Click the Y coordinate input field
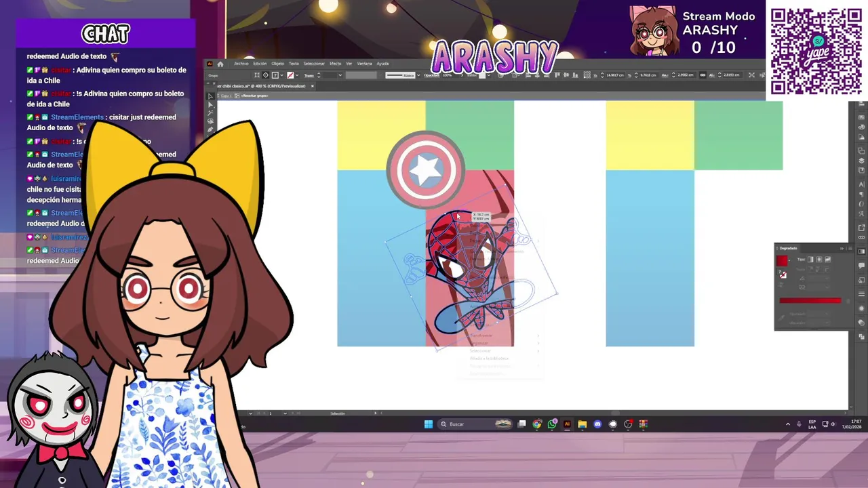The image size is (868, 488). pyautogui.click(x=648, y=75)
